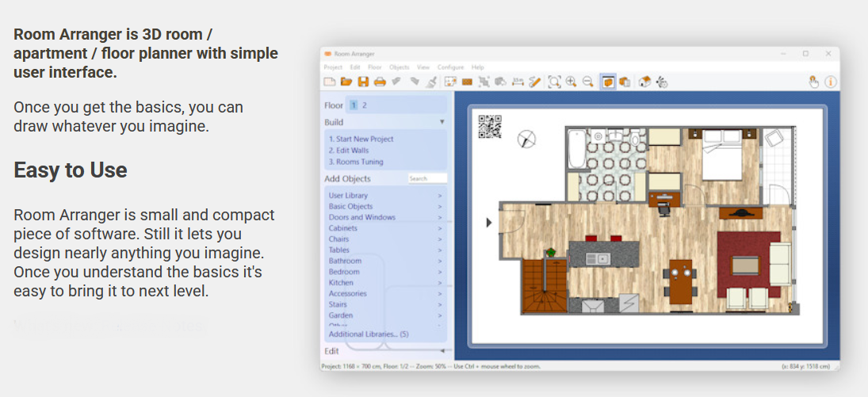868x397 pixels.
Task: Click the Redo arrow icon
Action: click(414, 82)
